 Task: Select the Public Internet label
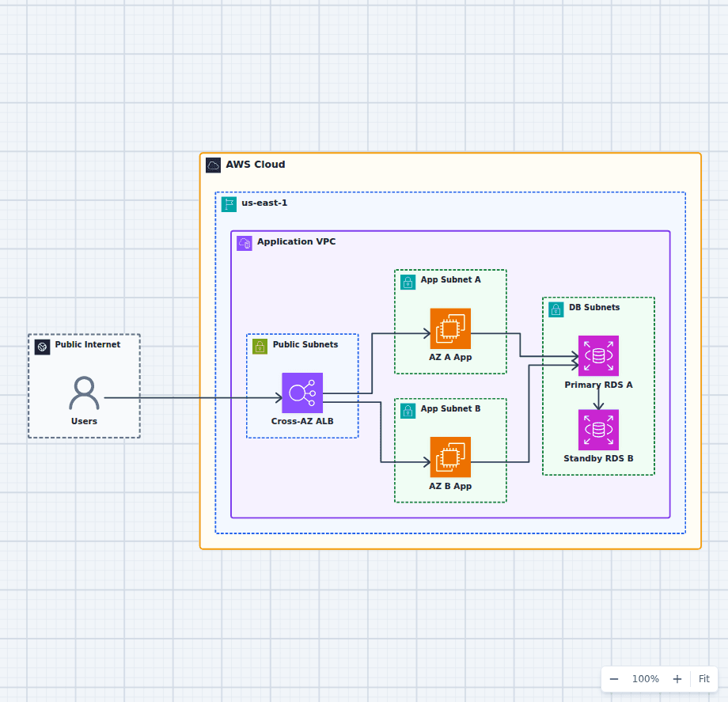[87, 344]
